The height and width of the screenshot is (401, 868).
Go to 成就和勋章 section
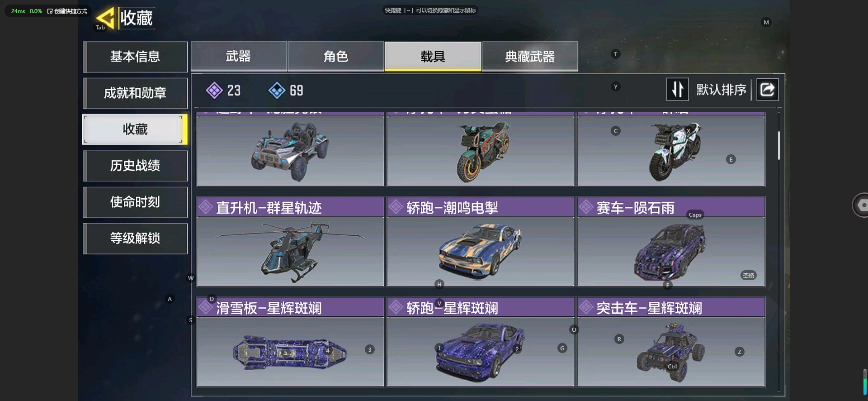tap(135, 93)
